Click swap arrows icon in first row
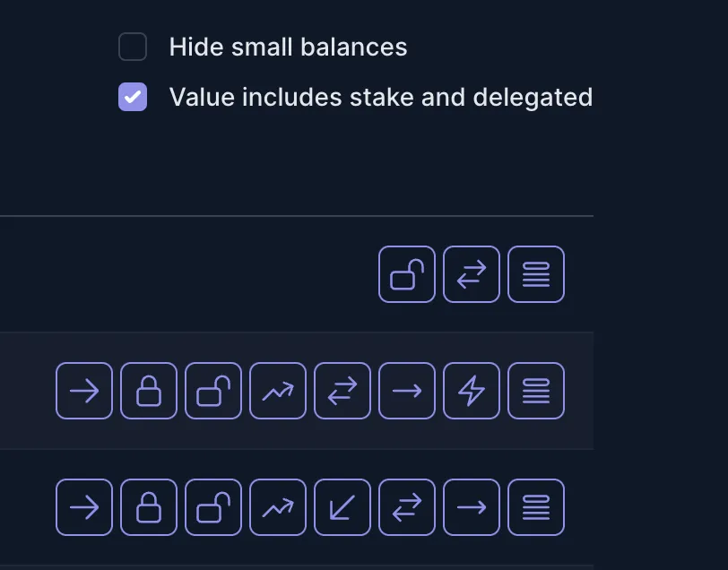Viewport: 728px width, 570px height. coord(472,274)
